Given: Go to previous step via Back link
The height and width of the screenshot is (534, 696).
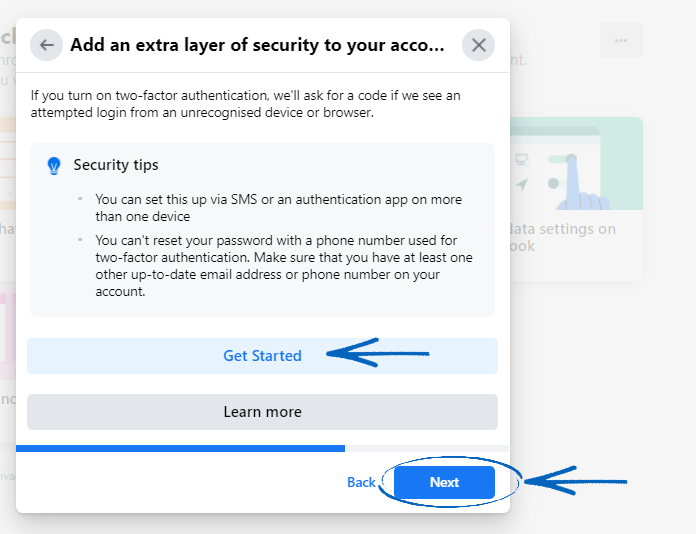Looking at the screenshot, I should point(361,482).
